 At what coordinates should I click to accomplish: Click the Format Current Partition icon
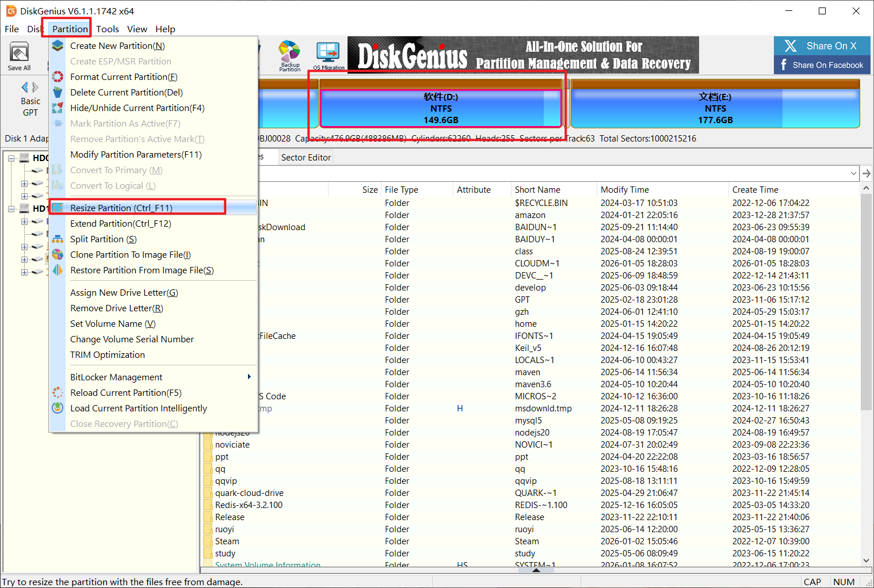click(58, 77)
